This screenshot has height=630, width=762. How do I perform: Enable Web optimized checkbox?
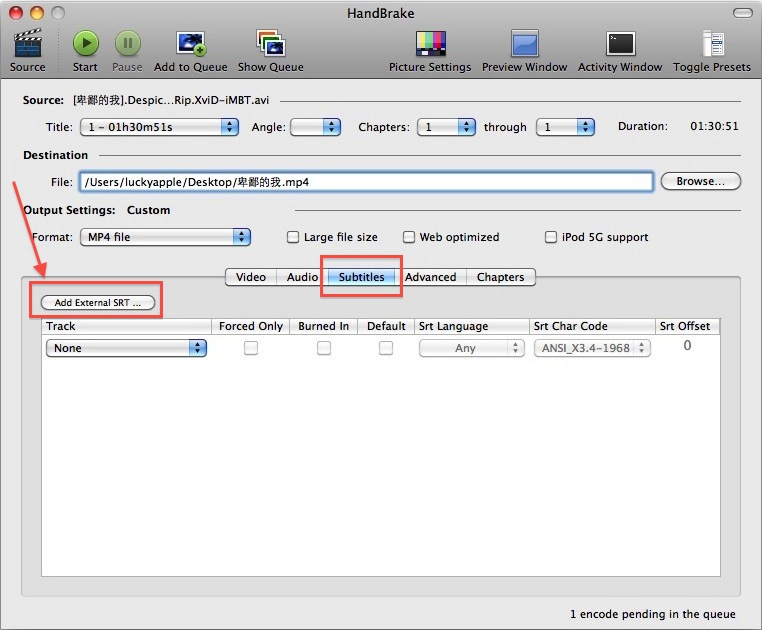point(409,237)
